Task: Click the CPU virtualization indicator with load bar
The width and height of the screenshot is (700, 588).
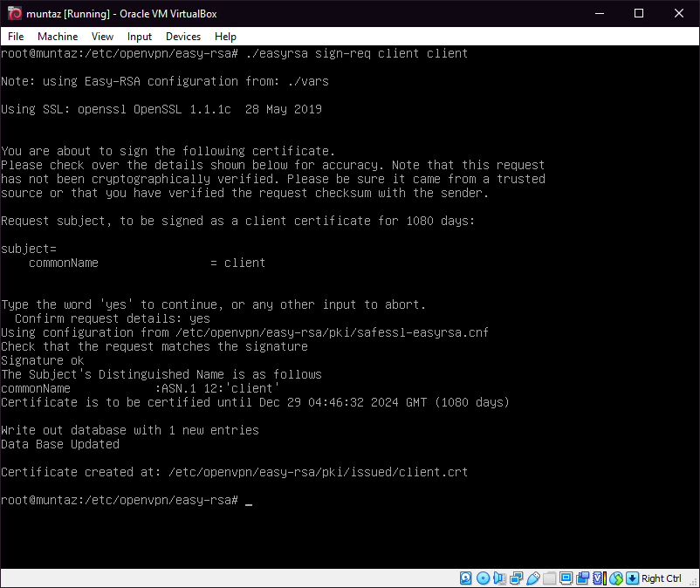Action: pos(600,578)
